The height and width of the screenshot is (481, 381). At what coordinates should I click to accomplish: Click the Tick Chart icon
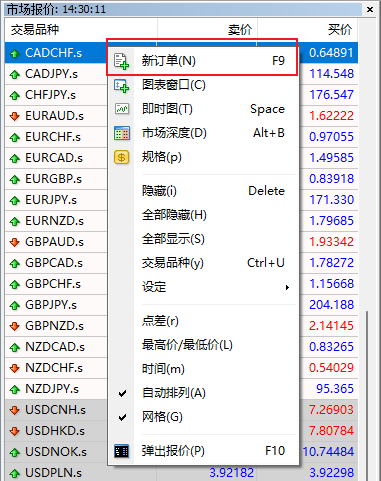[121, 109]
